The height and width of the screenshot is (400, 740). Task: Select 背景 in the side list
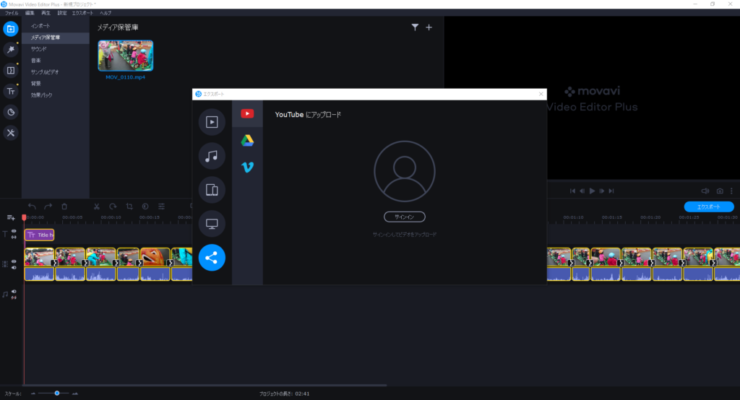[56, 83]
